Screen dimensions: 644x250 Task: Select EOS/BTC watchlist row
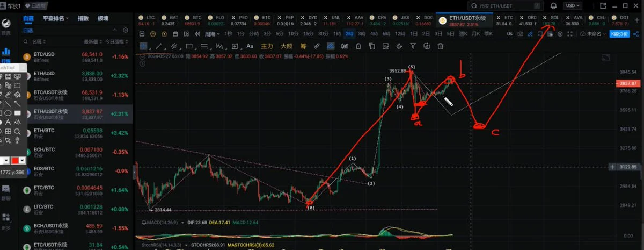76,170
